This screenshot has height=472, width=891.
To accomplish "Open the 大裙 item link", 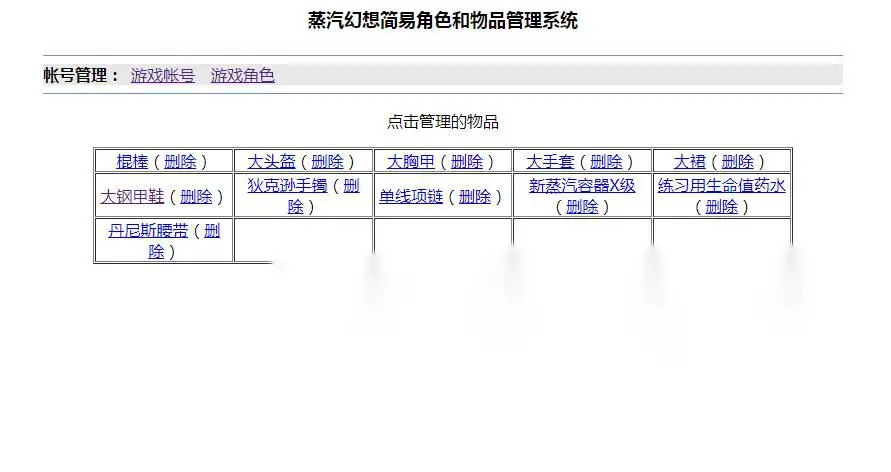I will click(x=689, y=162).
